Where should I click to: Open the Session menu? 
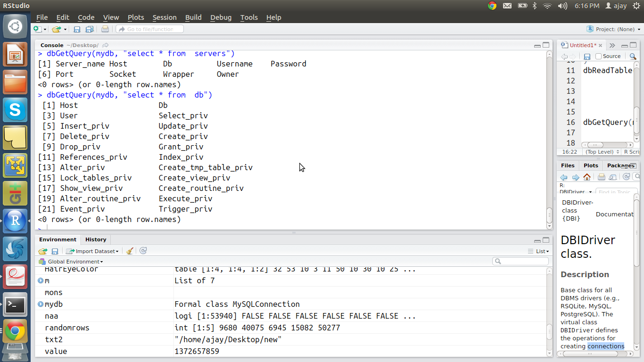(x=164, y=17)
